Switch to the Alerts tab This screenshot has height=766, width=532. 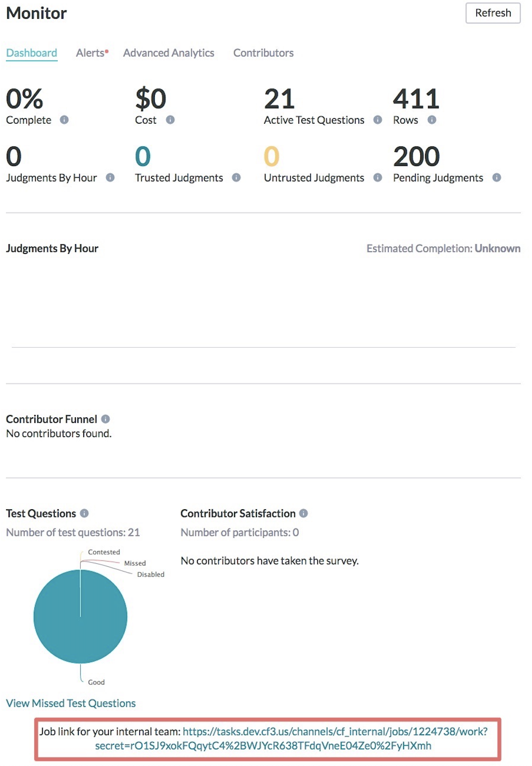[x=90, y=53]
